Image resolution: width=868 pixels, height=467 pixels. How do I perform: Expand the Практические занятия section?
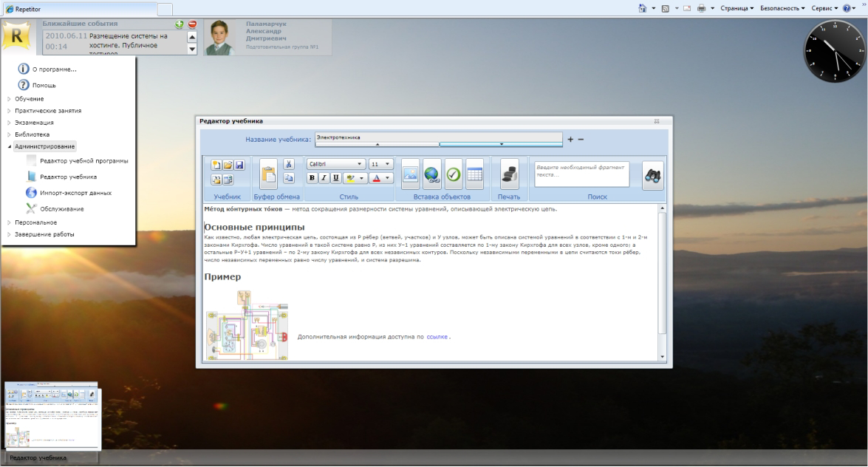pyautogui.click(x=10, y=111)
